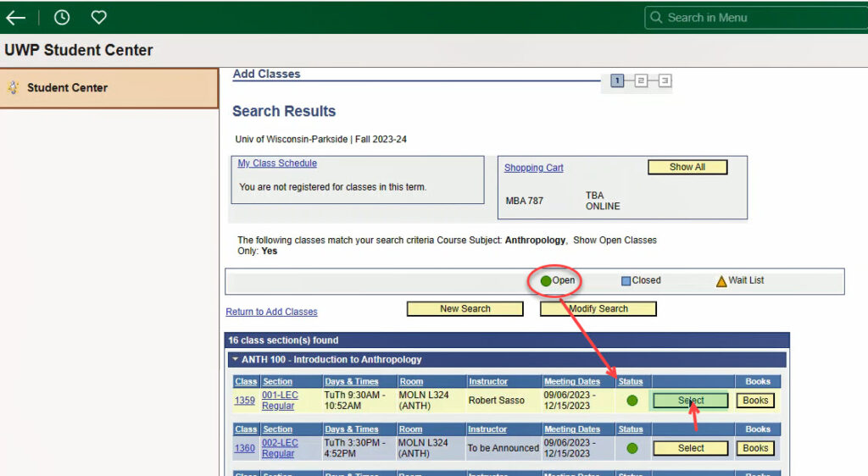The image size is (868, 476).
Task: Collapse the ANTH 100 section triangle
Action: [x=236, y=359]
